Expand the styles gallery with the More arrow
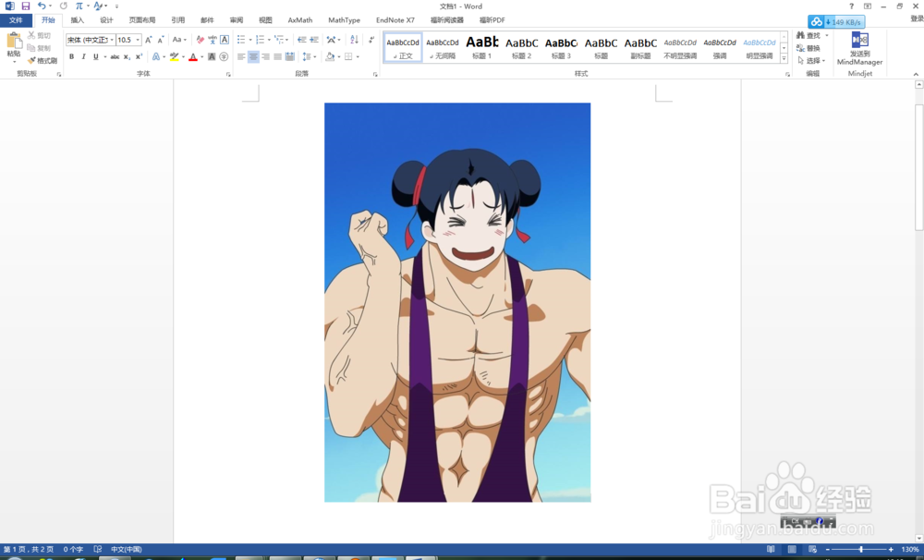Image resolution: width=924 pixels, height=560 pixels. tap(784, 58)
